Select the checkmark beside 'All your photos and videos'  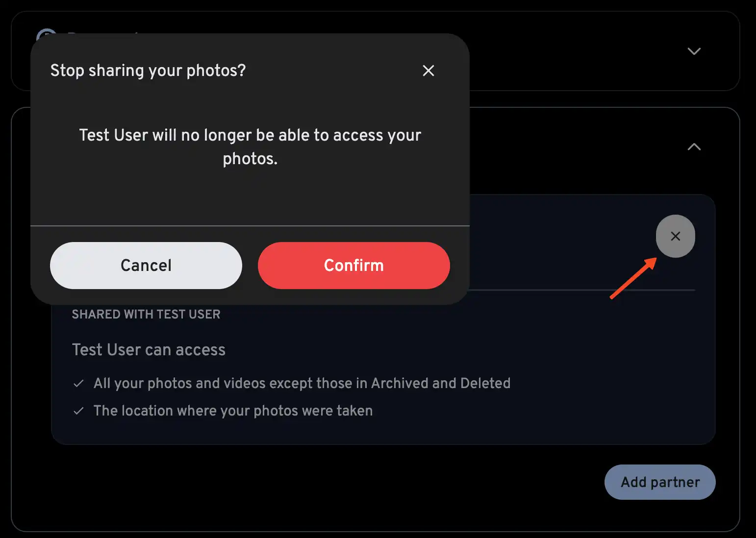tap(79, 383)
